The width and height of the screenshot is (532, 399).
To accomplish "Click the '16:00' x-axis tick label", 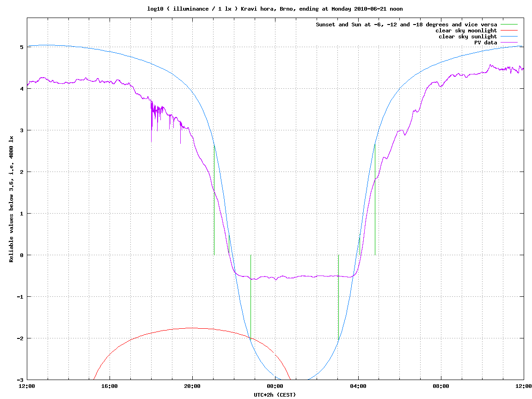I will pyautogui.click(x=110, y=386).
